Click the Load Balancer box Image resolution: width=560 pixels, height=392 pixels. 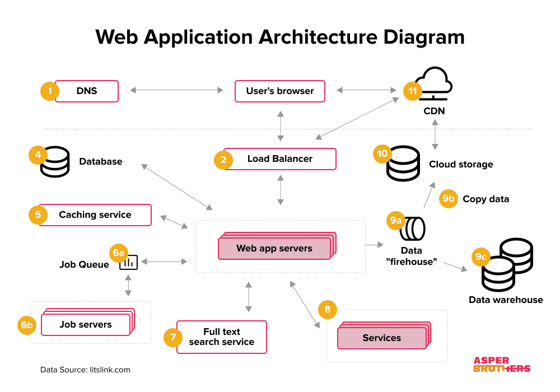pyautogui.click(x=280, y=159)
